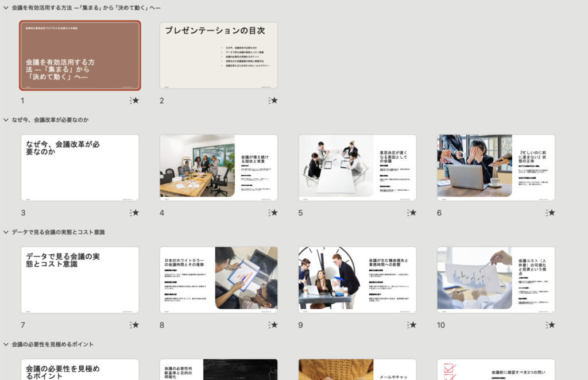The width and height of the screenshot is (588, 380).
Task: Collapse the 会議を有効活用する方法 section triangle
Action: pyautogui.click(x=6, y=8)
